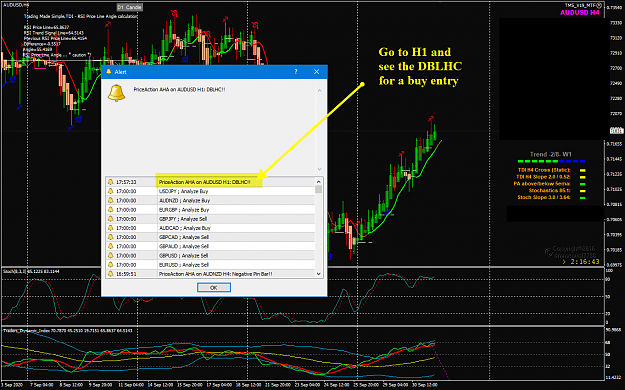Screen dimensions: 625x390
Task: Click the bell icon in the GBPJPY row
Action: 111,219
